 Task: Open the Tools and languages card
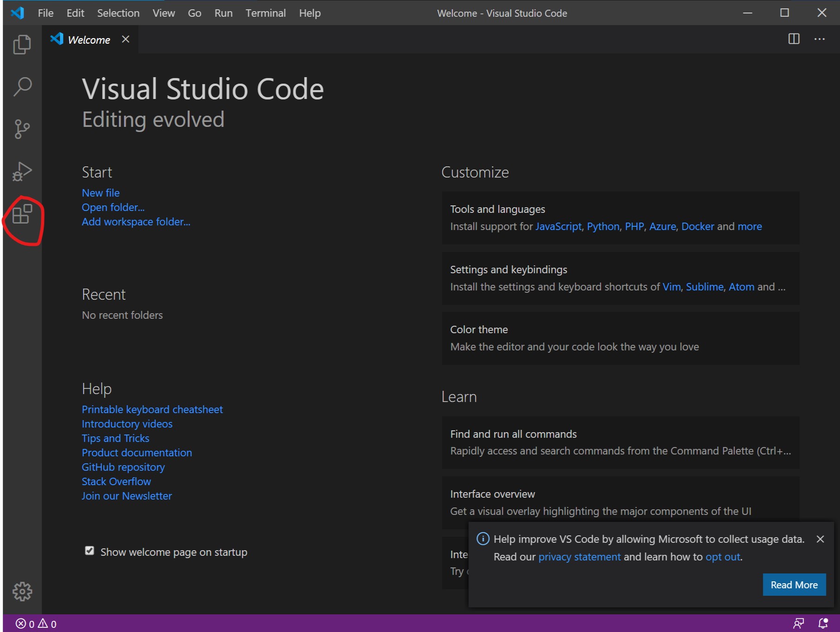pos(621,218)
